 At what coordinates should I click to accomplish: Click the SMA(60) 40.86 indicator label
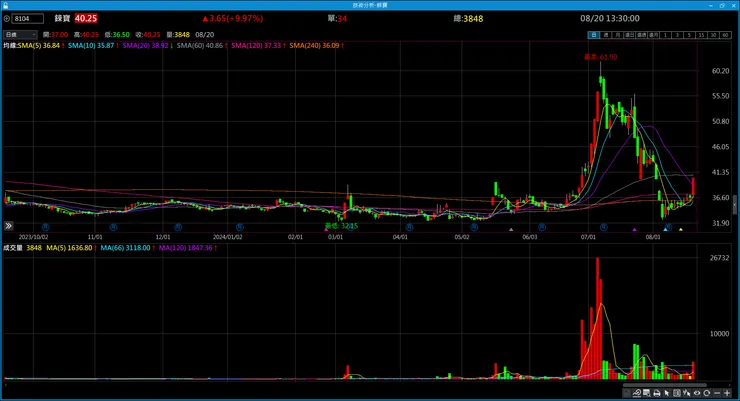(x=202, y=46)
